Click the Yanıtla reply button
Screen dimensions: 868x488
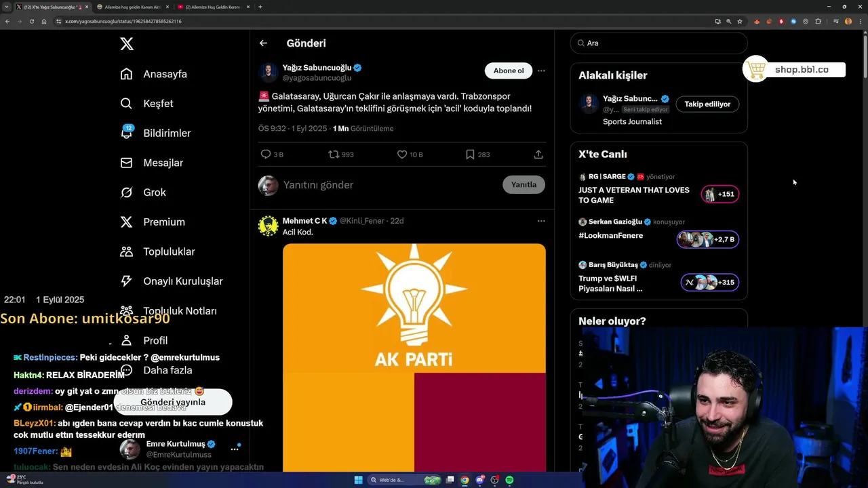pyautogui.click(x=524, y=184)
